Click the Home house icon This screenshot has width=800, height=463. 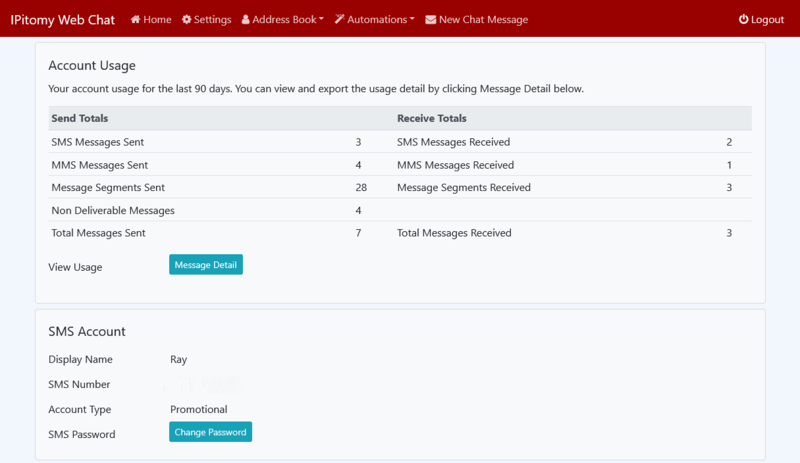click(135, 20)
